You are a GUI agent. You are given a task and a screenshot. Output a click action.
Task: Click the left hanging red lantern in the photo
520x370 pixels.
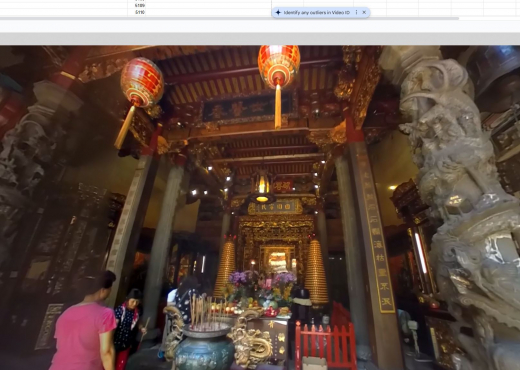tap(142, 83)
